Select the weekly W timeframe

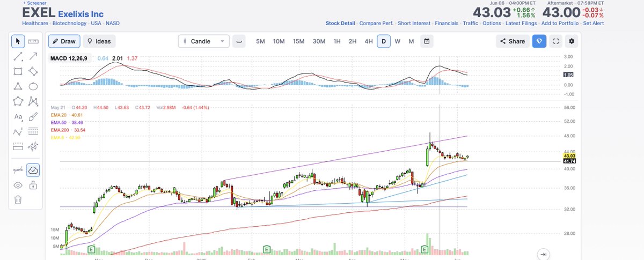(x=397, y=41)
